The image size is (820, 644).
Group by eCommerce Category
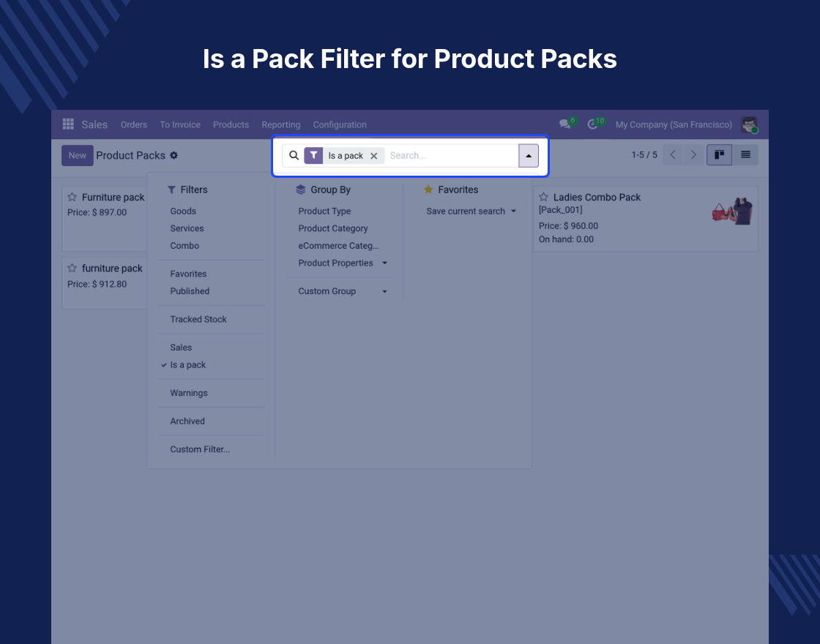coord(338,246)
